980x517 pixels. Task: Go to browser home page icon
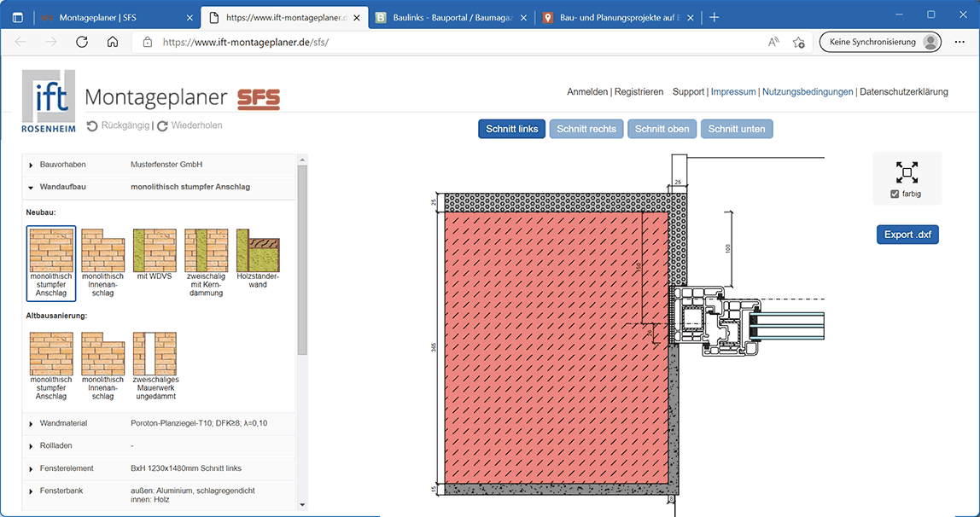point(113,42)
